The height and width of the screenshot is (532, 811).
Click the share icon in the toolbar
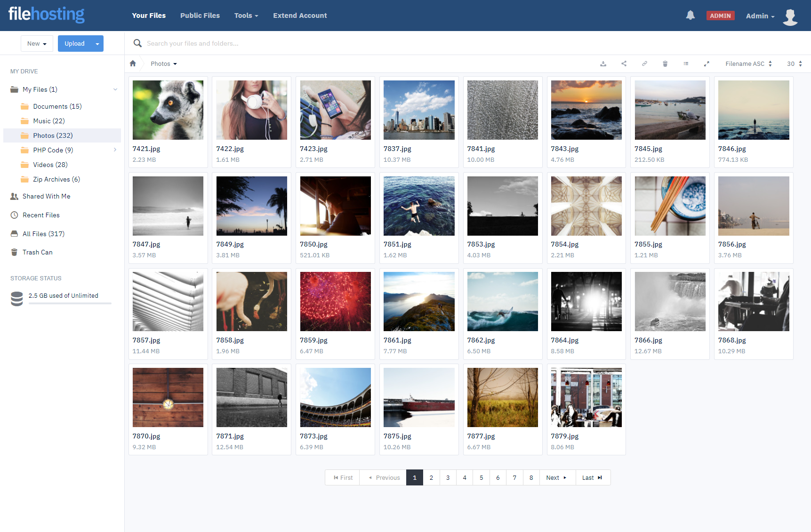click(624, 64)
